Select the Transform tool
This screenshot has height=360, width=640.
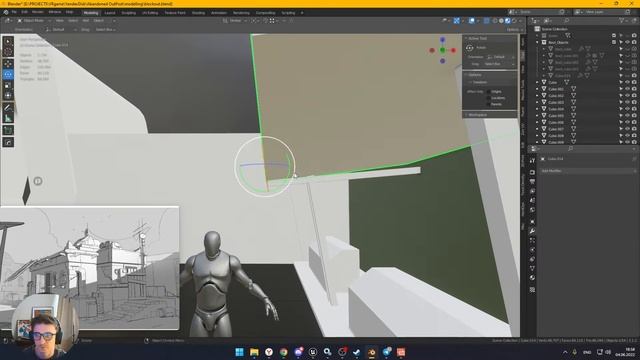(x=8, y=96)
